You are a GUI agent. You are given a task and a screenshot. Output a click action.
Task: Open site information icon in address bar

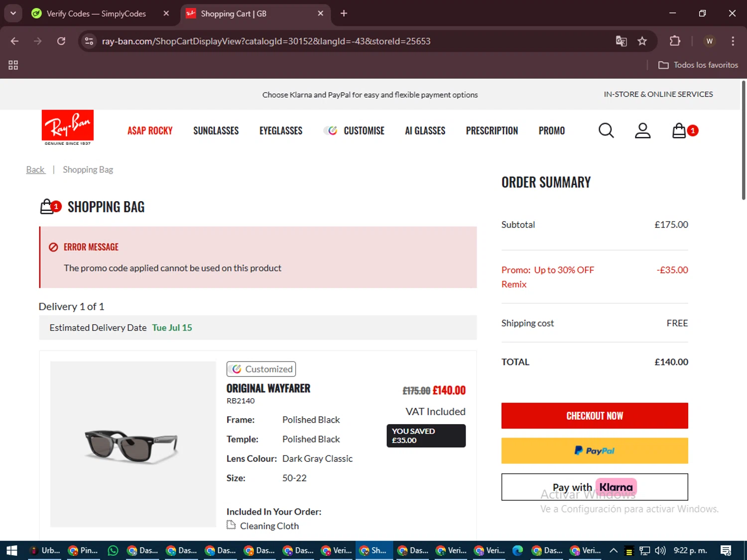click(89, 41)
